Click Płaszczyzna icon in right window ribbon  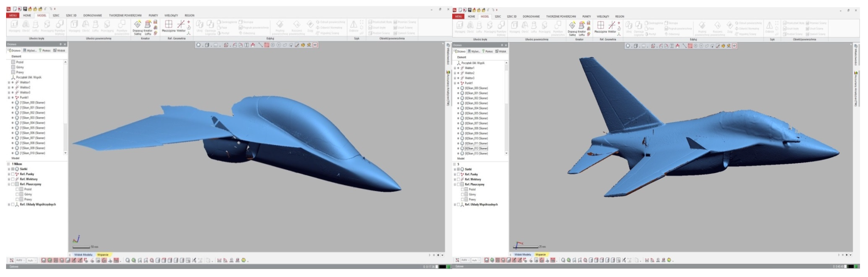600,26
